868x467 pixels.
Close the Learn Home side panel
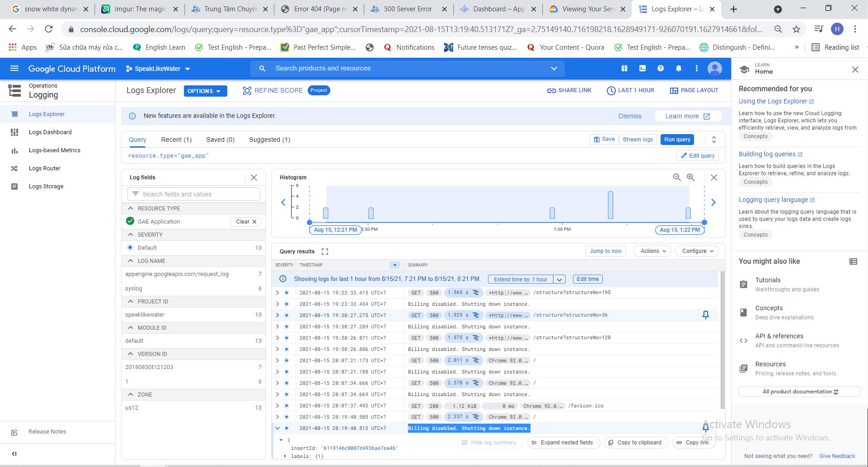coord(855,70)
